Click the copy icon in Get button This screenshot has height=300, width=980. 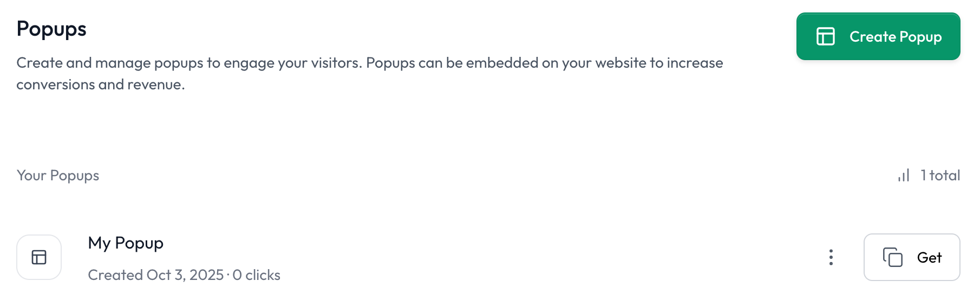coord(893,257)
